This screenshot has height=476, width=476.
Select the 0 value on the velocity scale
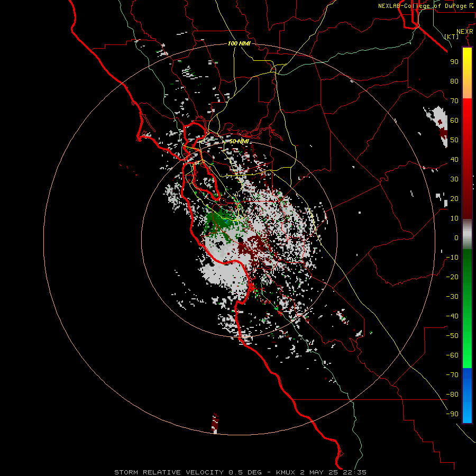(456, 237)
